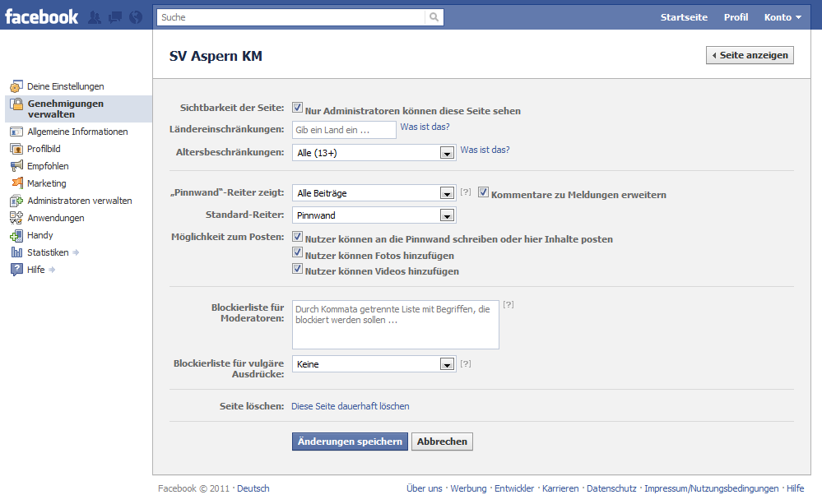This screenshot has width=822, height=504.
Task: Open the Pinnwand-Reiter zeigt dropdown
Action: click(374, 193)
